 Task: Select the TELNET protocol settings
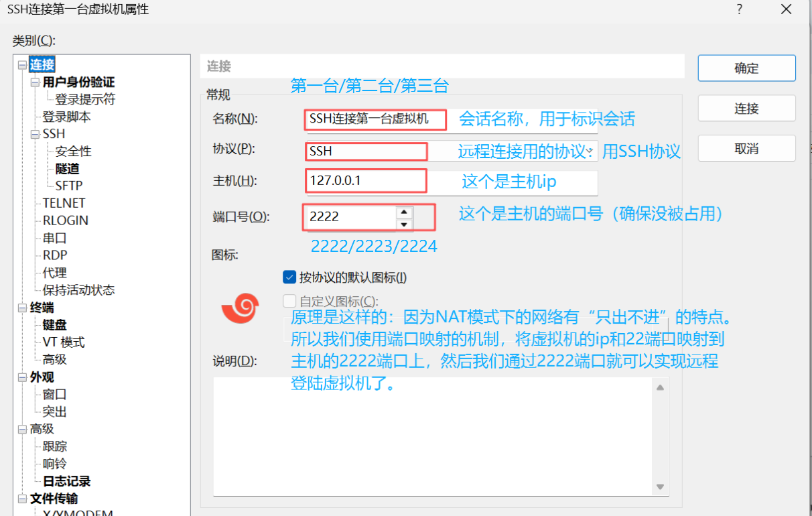[x=64, y=202]
